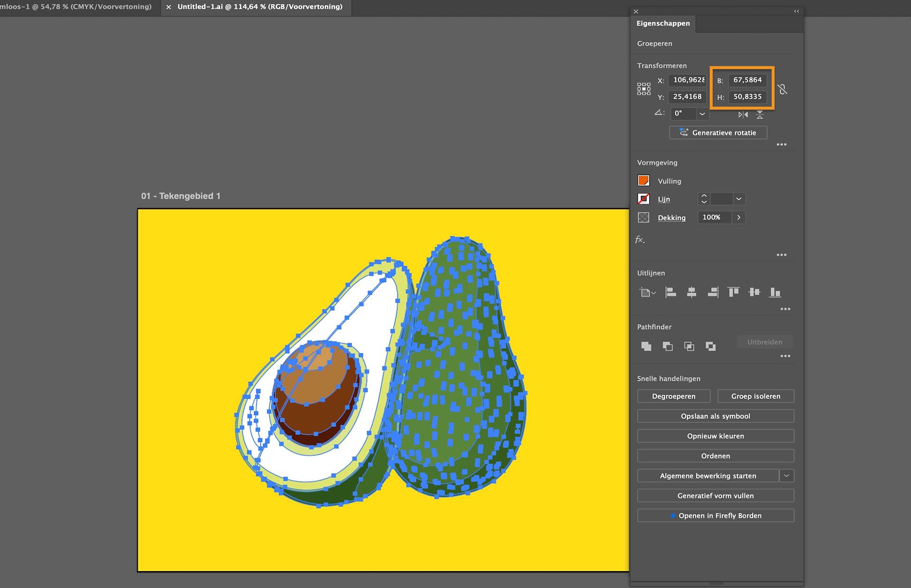Click the Generatief vorm vullen button
The width and height of the screenshot is (911, 588).
[716, 496]
